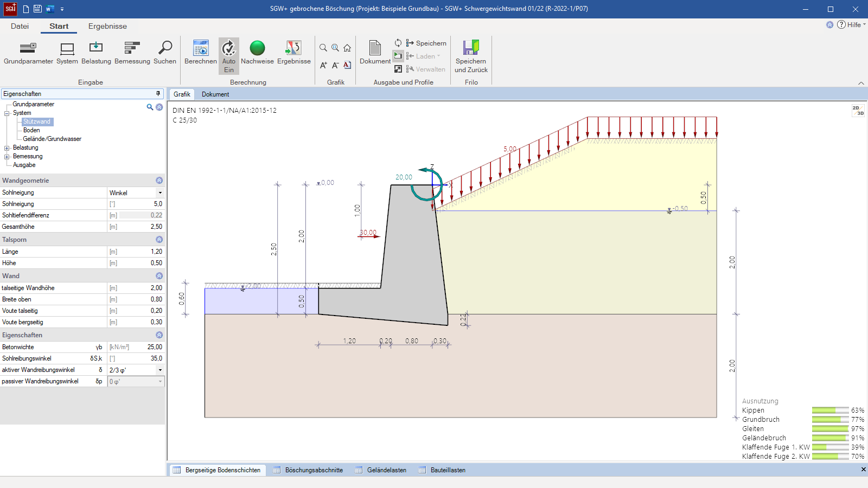Close the bottom table panel
The width and height of the screenshot is (868, 488).
[x=863, y=470]
